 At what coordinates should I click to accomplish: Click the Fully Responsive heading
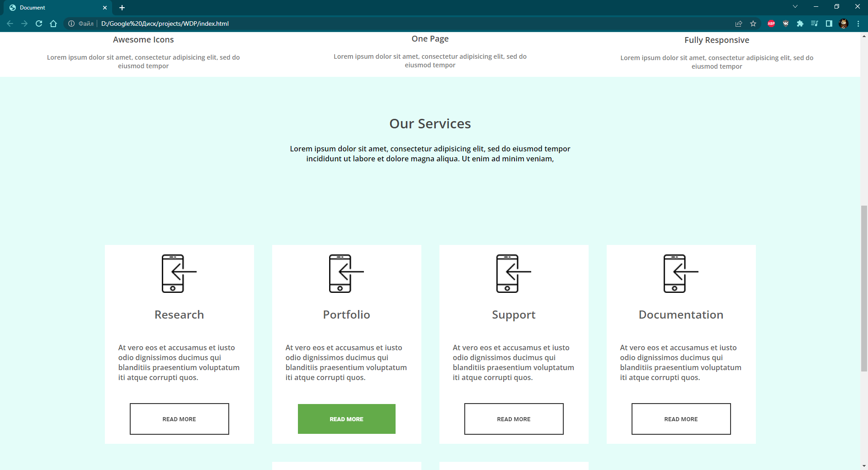point(717,40)
